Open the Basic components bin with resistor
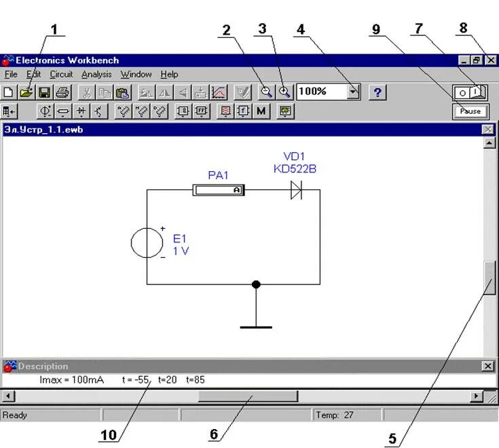This screenshot has width=499, height=448. coord(62,111)
